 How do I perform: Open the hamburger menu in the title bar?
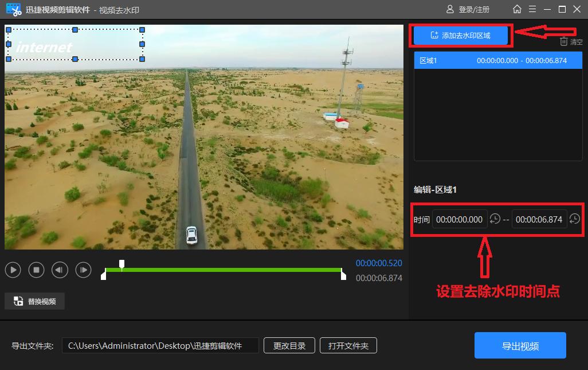[533, 9]
